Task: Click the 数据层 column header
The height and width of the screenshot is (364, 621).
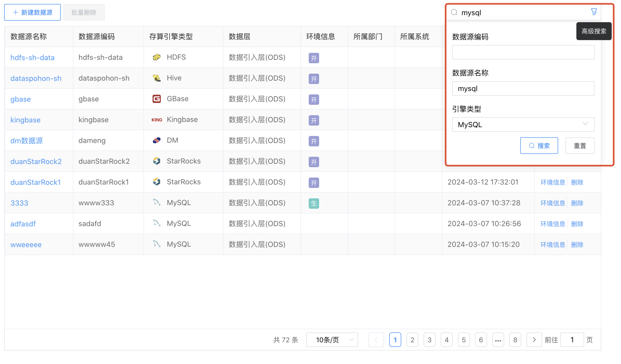Action: 240,36
